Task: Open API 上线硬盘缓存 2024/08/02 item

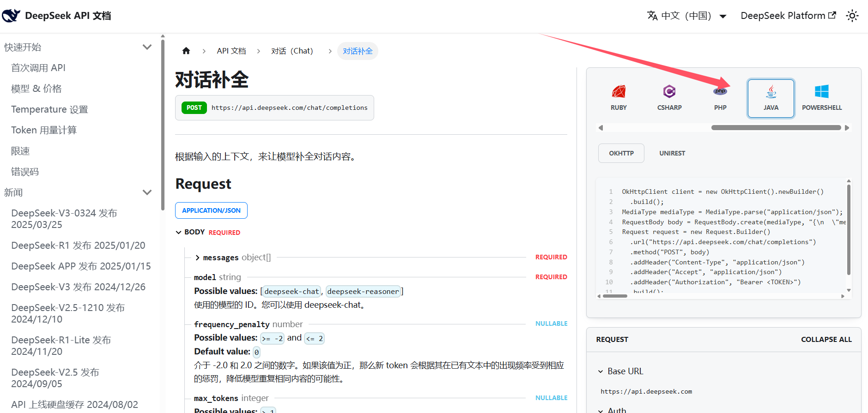Action: click(74, 405)
